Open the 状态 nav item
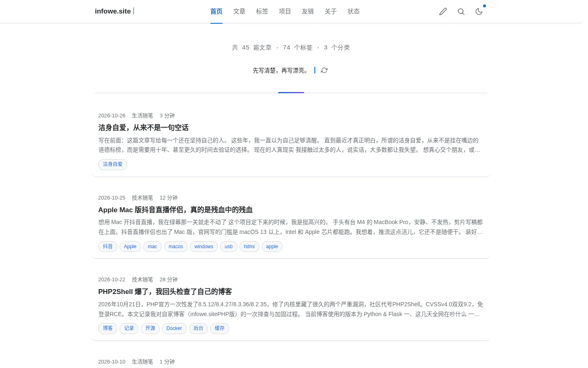Viewport: 588px width, 368px height. click(x=354, y=11)
